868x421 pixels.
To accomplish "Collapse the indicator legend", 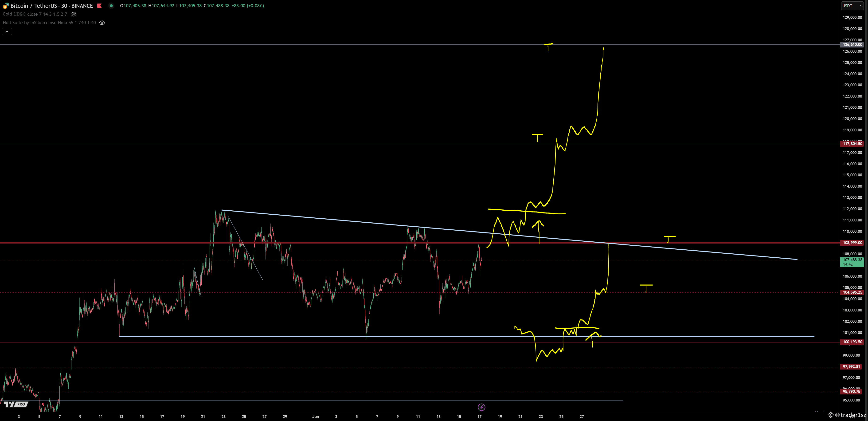I will click(7, 31).
